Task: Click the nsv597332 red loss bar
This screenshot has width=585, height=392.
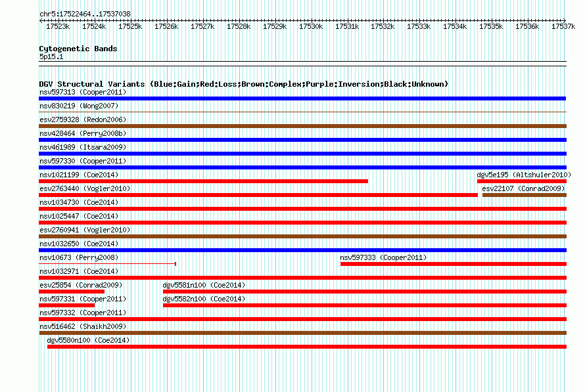Action: pos(302,319)
